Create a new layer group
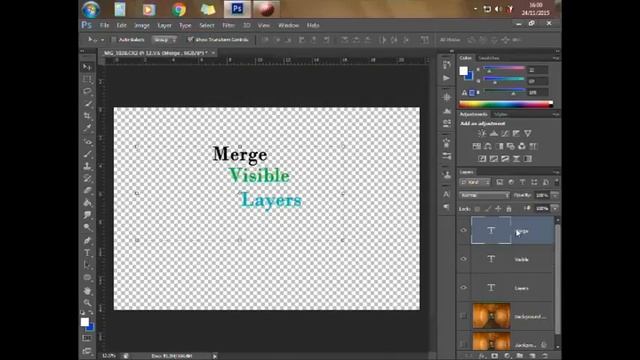 click(520, 356)
